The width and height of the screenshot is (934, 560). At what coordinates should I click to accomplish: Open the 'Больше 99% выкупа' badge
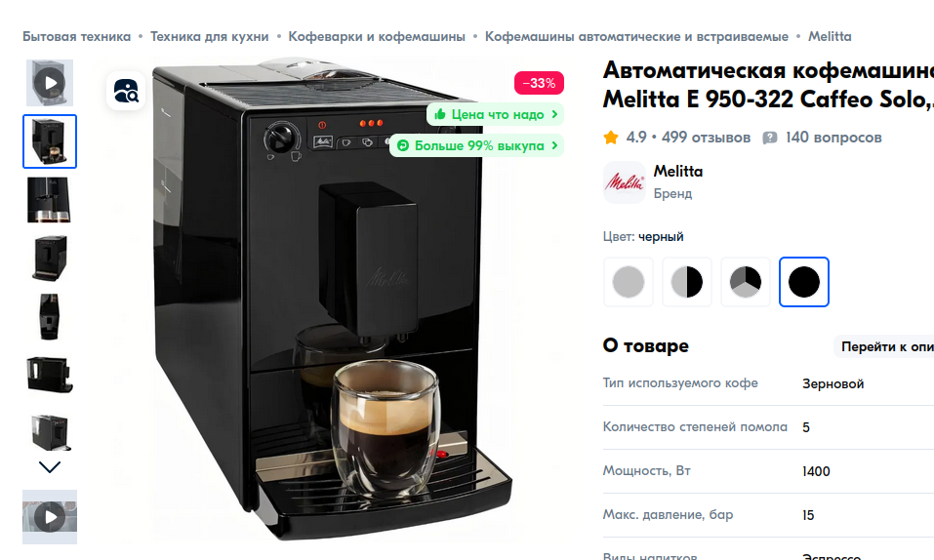click(x=477, y=145)
